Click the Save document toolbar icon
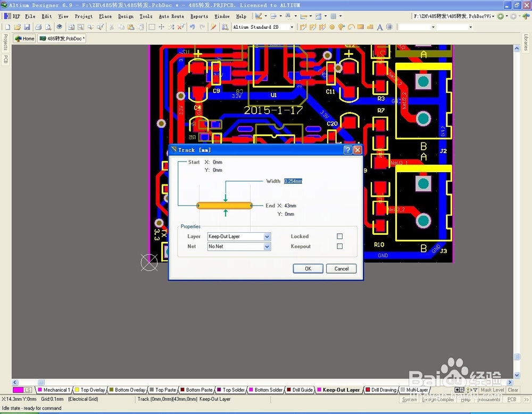 point(27,27)
